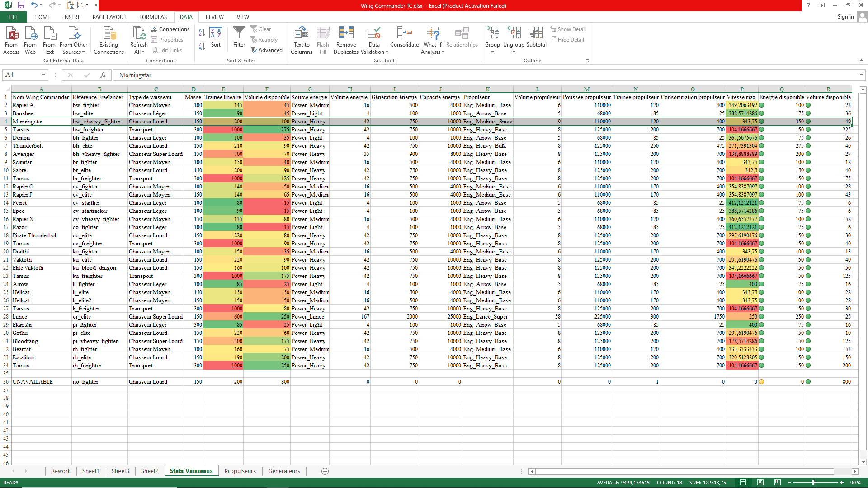This screenshot has height=488, width=868.
Task: Click the zoom slider handle
Action: click(x=813, y=483)
